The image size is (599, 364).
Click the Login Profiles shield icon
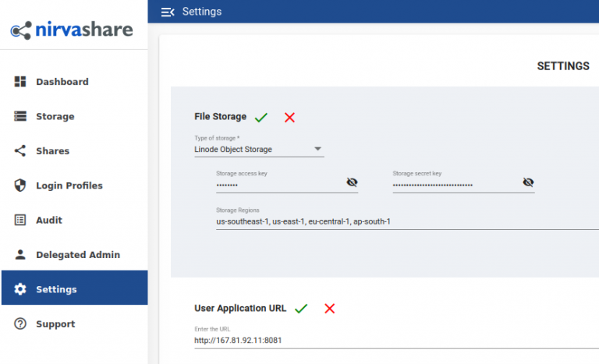pos(20,186)
